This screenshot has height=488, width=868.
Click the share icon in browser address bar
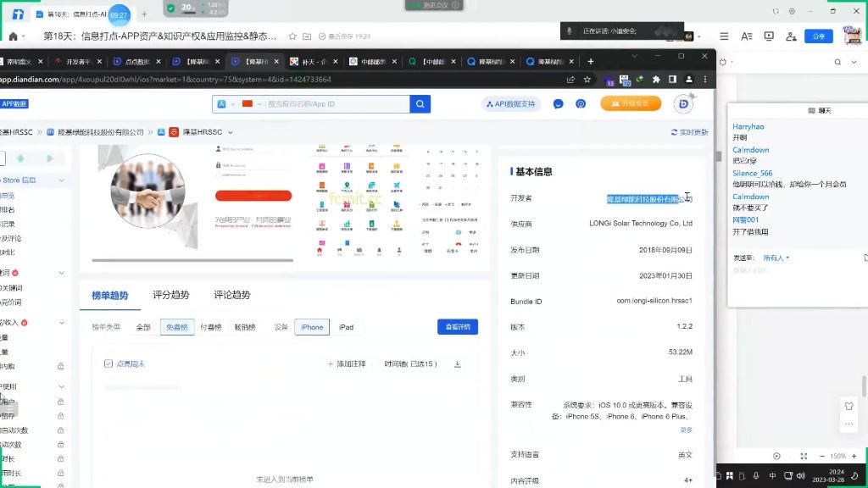570,80
